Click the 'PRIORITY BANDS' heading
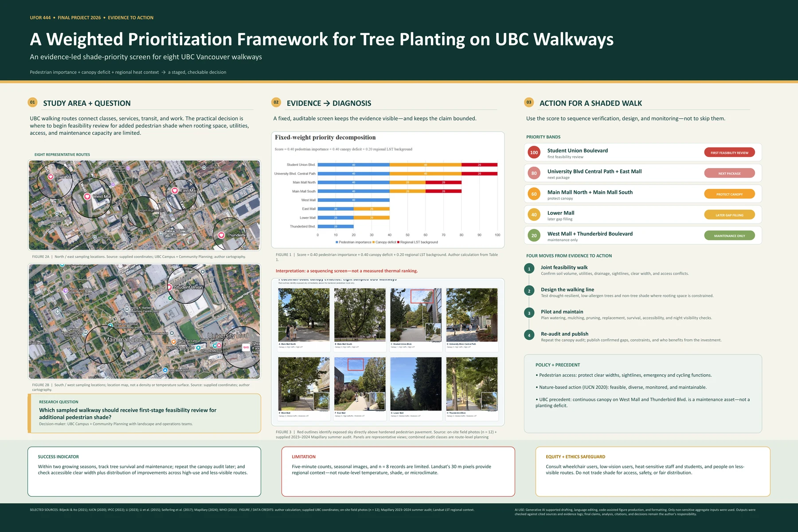This screenshot has height=532, width=798. tap(543, 137)
